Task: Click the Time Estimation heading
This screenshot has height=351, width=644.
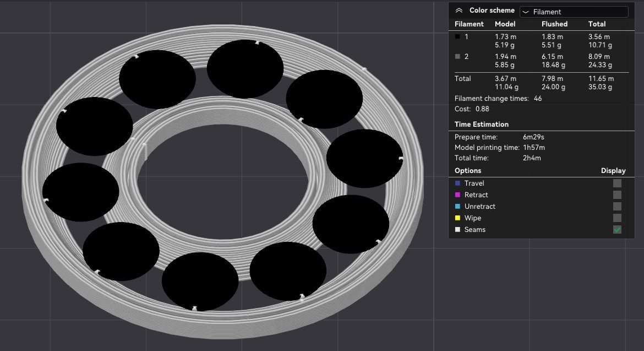Action: click(482, 124)
